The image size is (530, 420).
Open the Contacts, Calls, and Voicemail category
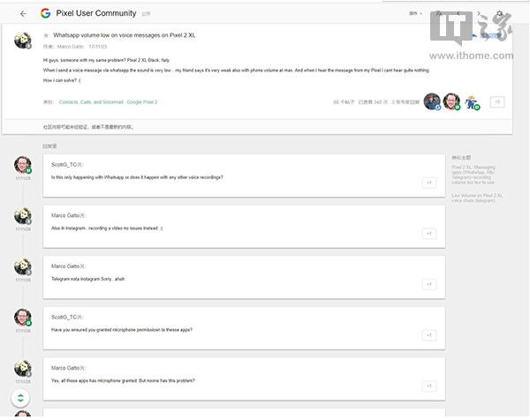[x=91, y=102]
